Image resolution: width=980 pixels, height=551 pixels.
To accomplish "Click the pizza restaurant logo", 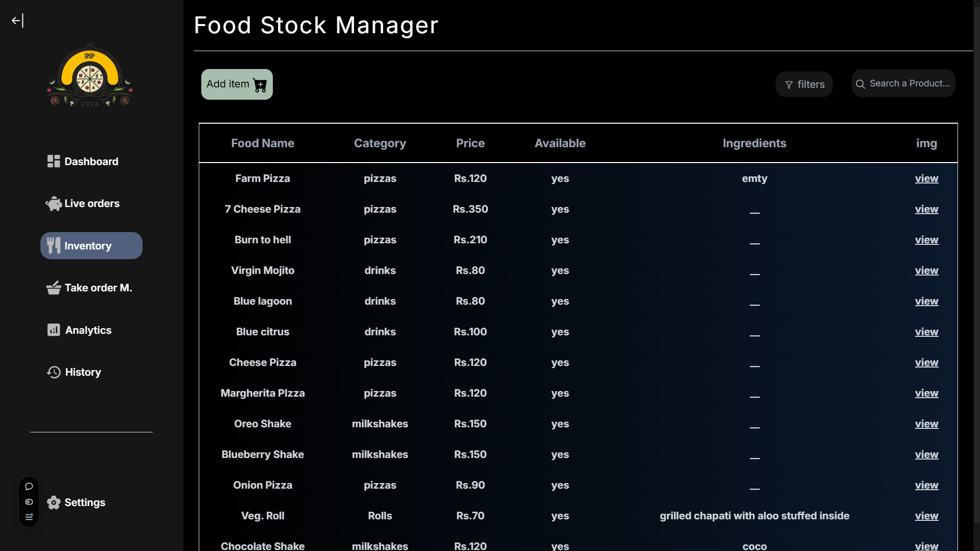I will [x=90, y=75].
